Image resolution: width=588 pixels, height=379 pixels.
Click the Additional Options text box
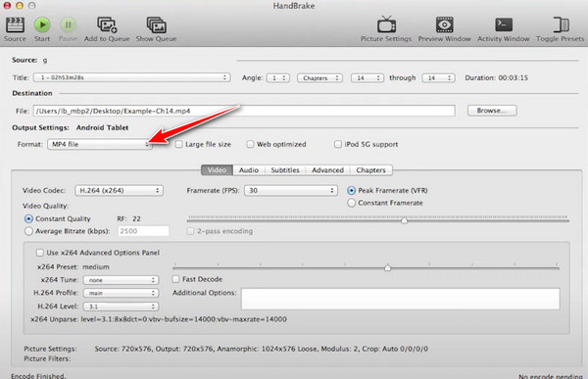(401, 299)
